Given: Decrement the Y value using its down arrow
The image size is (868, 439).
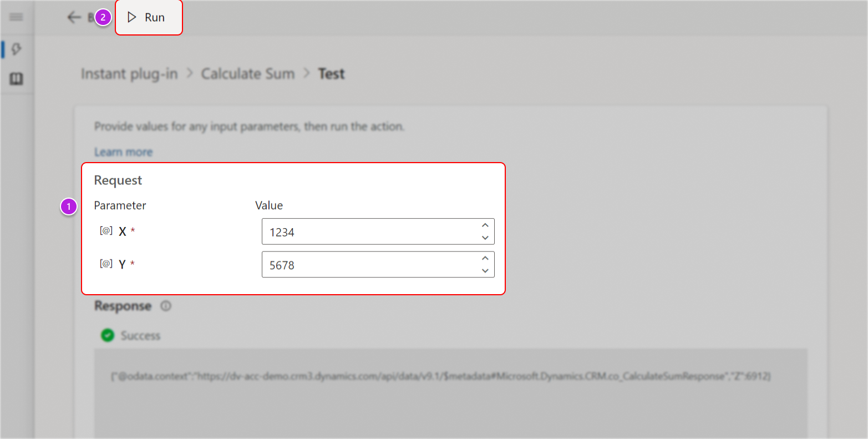Looking at the screenshot, I should [x=485, y=272].
